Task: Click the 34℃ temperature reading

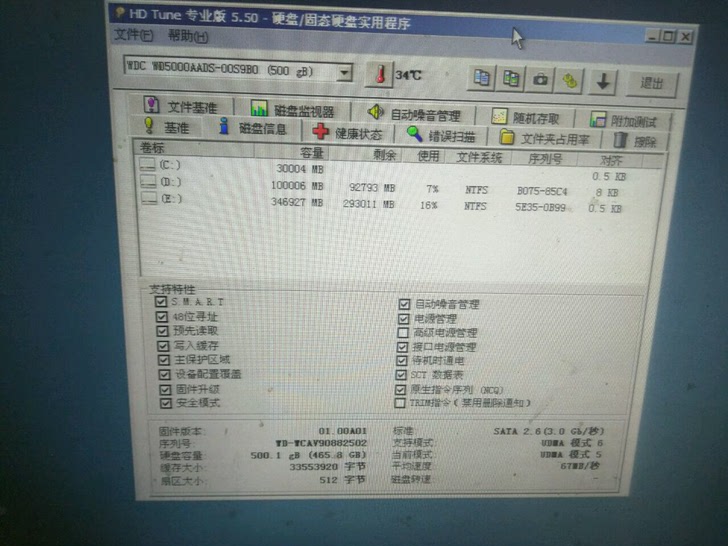Action: coord(408,75)
